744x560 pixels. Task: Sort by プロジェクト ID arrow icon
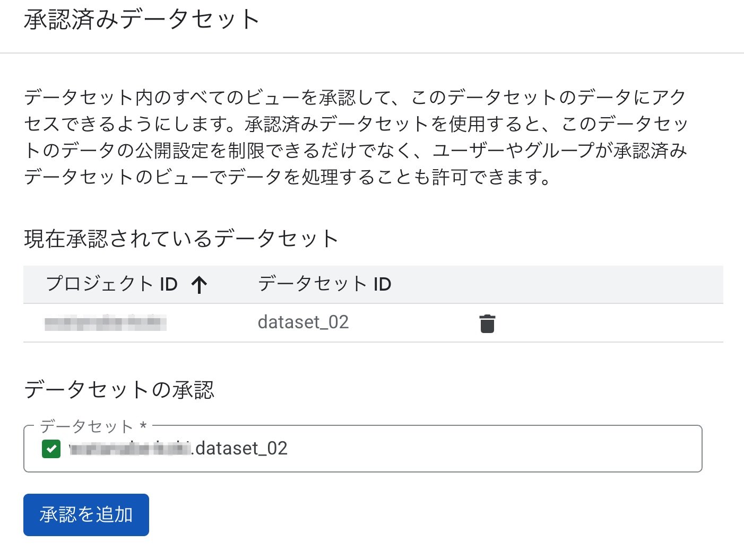pyautogui.click(x=200, y=285)
